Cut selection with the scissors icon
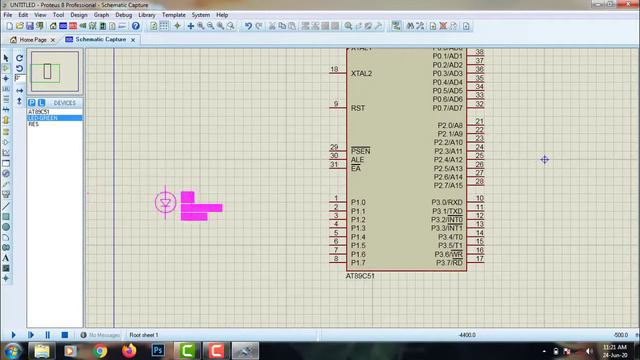This screenshot has width=640, height=360. pos(272,26)
